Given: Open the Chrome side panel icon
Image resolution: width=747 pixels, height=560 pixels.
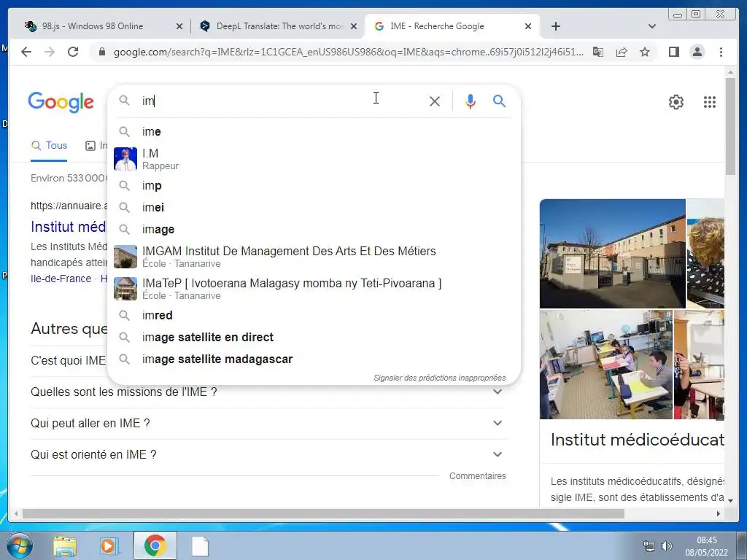Looking at the screenshot, I should [673, 52].
